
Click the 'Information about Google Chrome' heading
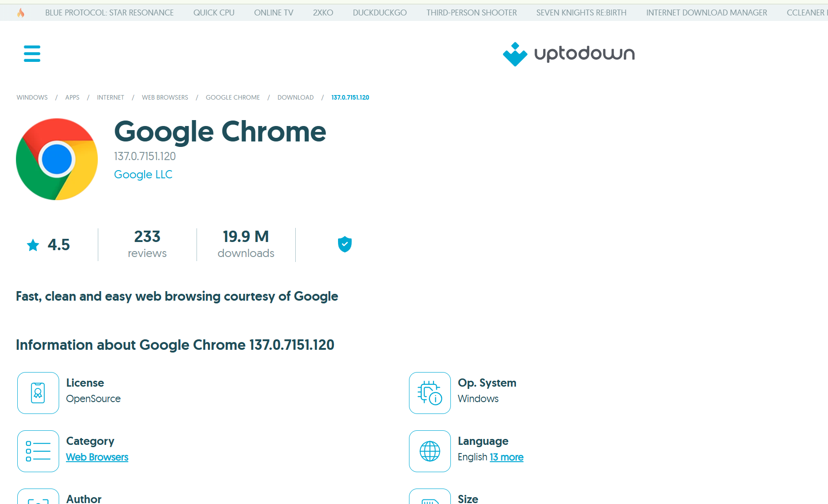click(x=175, y=345)
